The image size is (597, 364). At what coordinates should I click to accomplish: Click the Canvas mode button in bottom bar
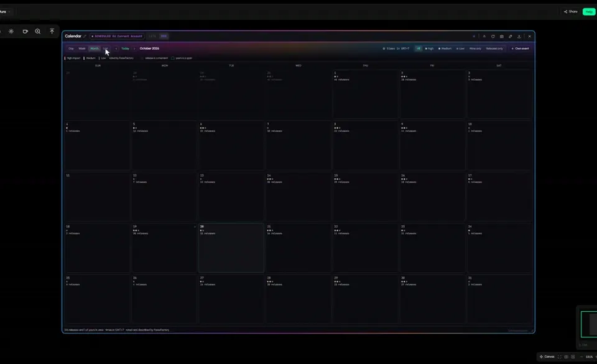(547, 357)
